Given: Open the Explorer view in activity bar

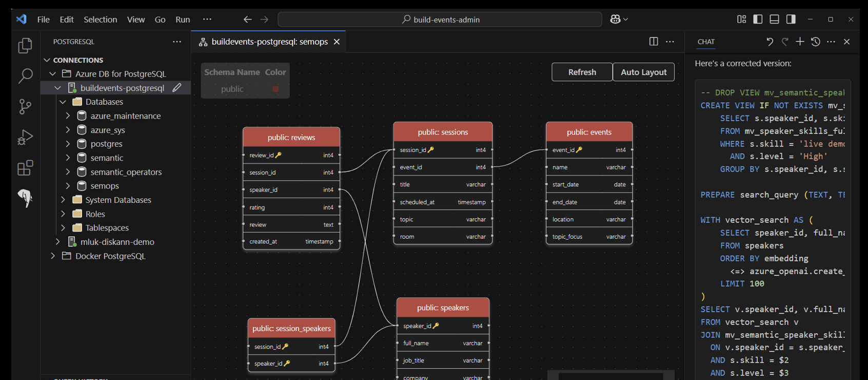Looking at the screenshot, I should [25, 46].
